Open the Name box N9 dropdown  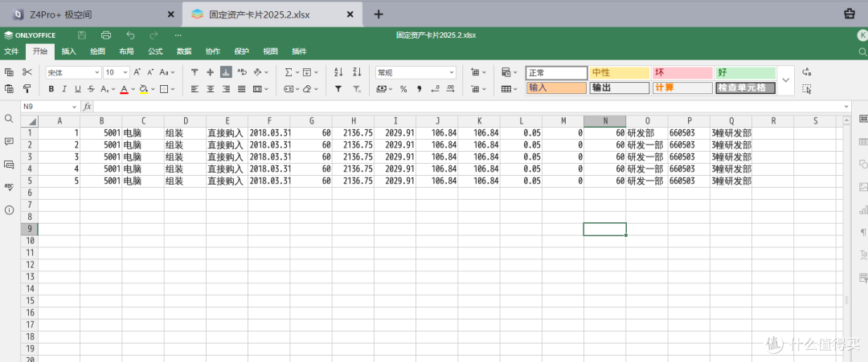coord(75,106)
